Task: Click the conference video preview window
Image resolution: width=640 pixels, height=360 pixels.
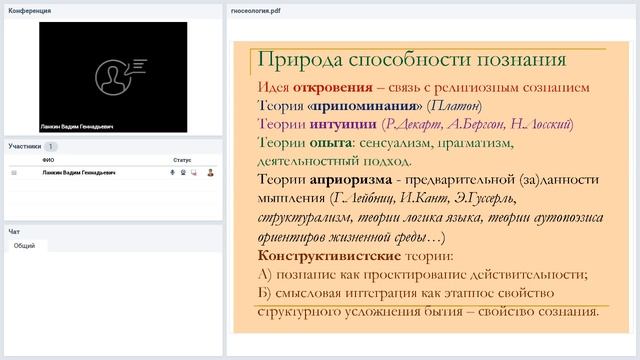Action: (113, 77)
